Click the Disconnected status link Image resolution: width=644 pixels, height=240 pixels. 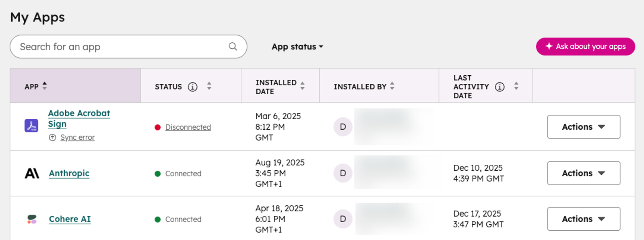(x=188, y=127)
